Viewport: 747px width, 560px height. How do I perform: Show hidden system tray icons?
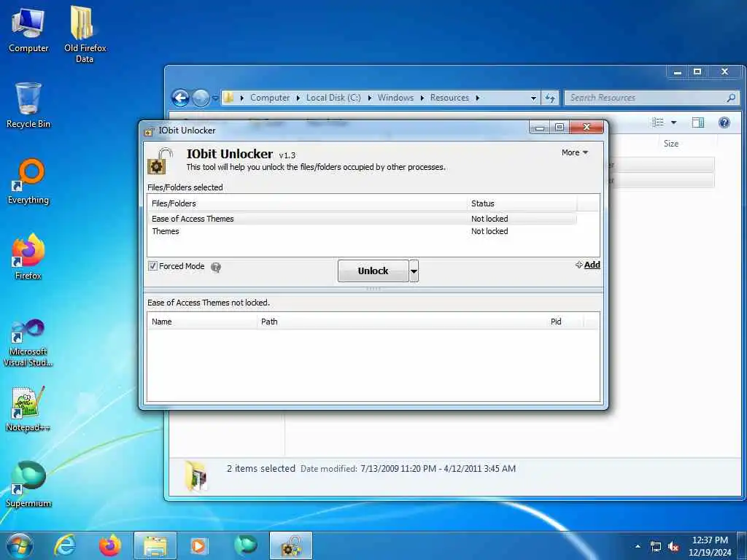pos(638,546)
